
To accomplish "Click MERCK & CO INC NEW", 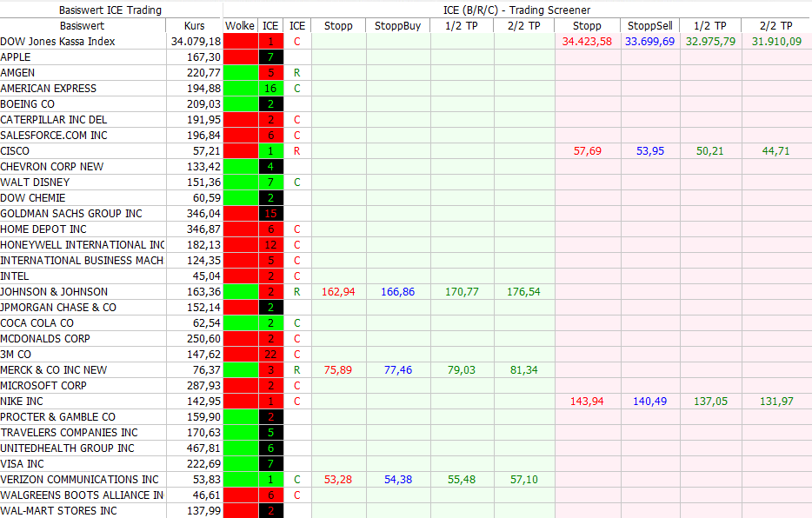I will click(x=54, y=370).
